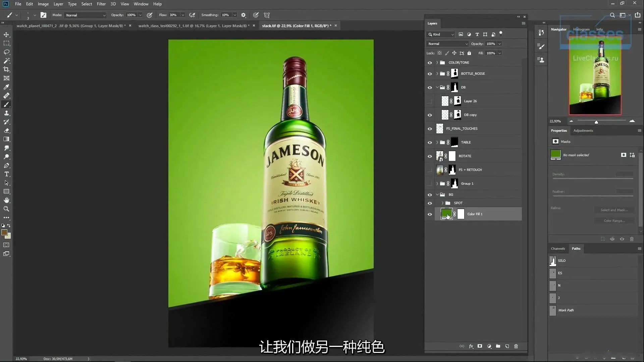Hide the DB copy layer
This screenshot has height=362, width=644.
click(x=430, y=115)
